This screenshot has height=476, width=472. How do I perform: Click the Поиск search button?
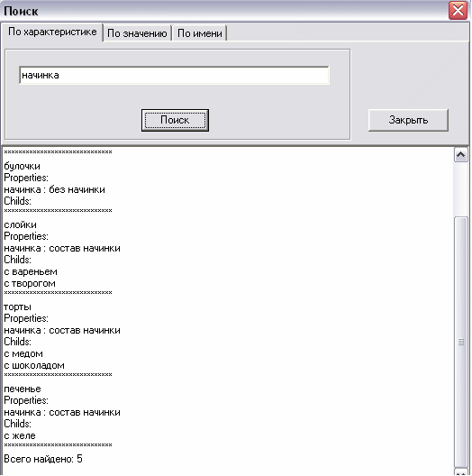pos(175,120)
